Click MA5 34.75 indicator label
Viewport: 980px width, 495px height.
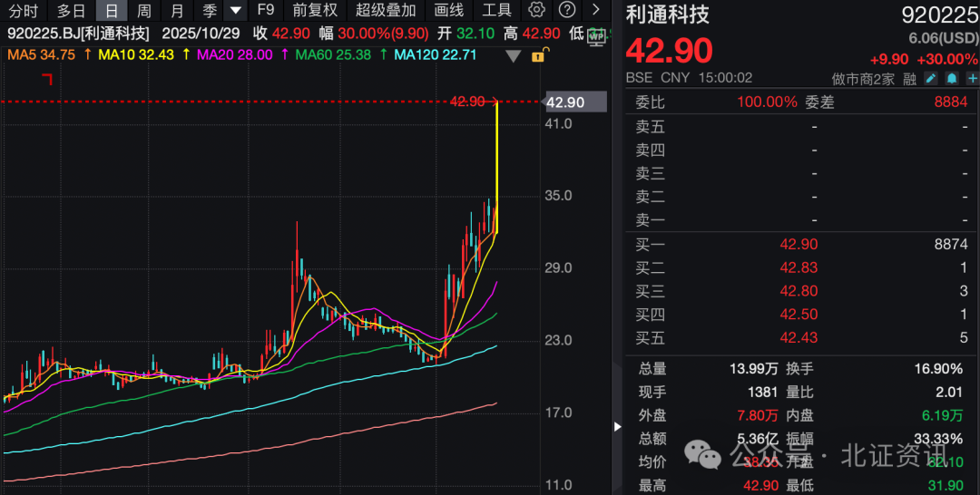coord(41,55)
